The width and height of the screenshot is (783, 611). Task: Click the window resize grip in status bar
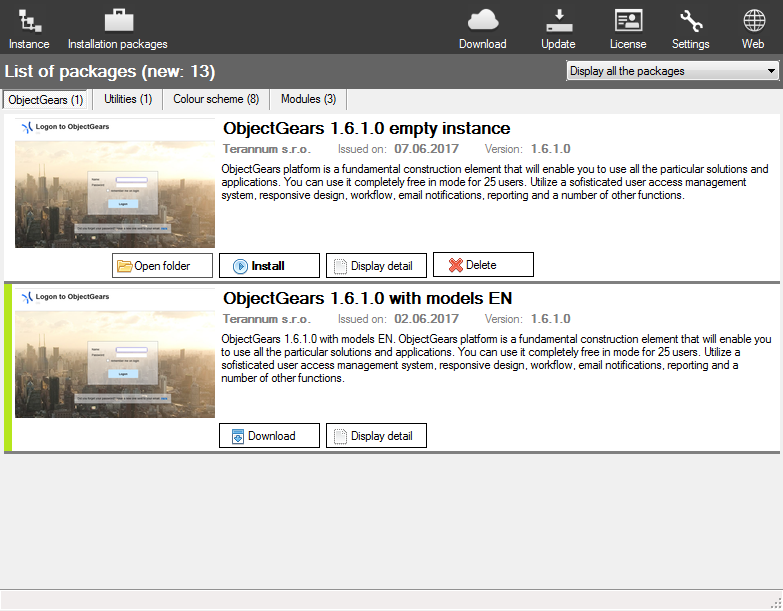click(776, 602)
